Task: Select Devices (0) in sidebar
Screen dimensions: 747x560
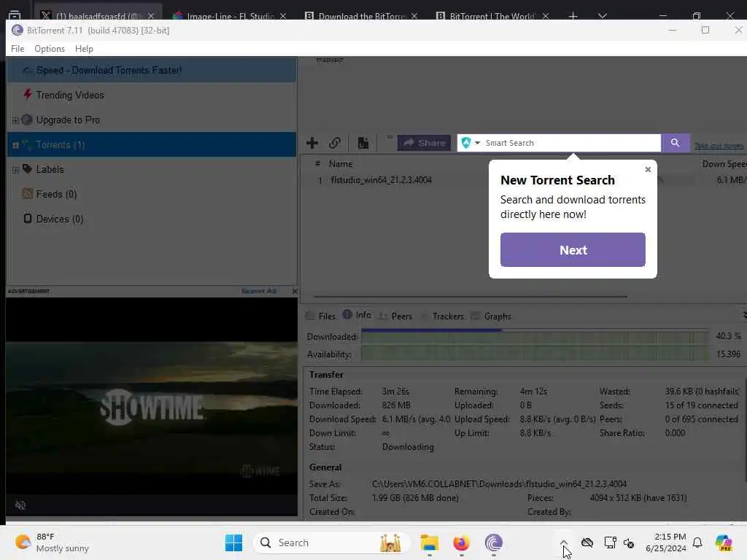Action: 60,219
